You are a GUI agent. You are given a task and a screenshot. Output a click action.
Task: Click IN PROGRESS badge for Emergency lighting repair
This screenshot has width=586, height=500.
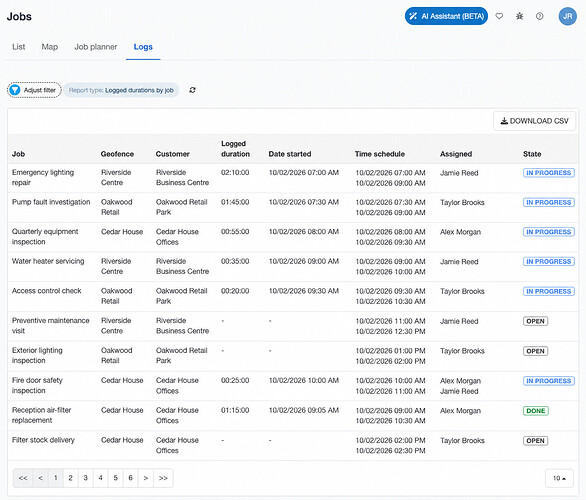coord(549,173)
